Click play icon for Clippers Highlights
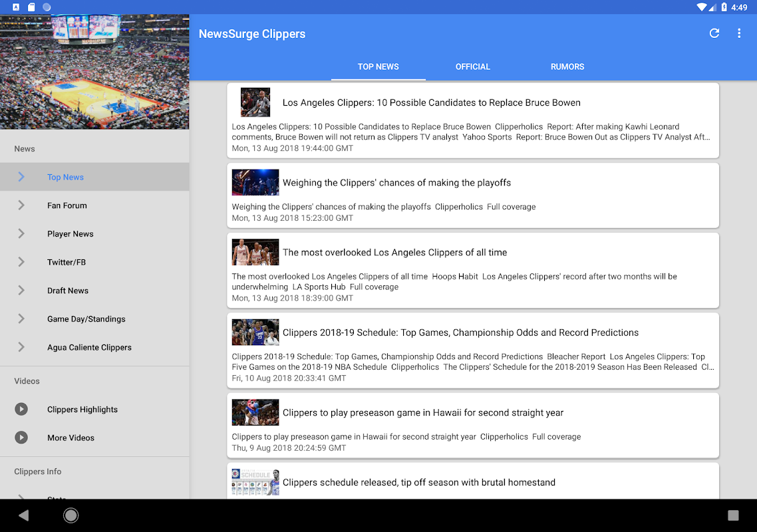757x532 pixels. [x=21, y=410]
